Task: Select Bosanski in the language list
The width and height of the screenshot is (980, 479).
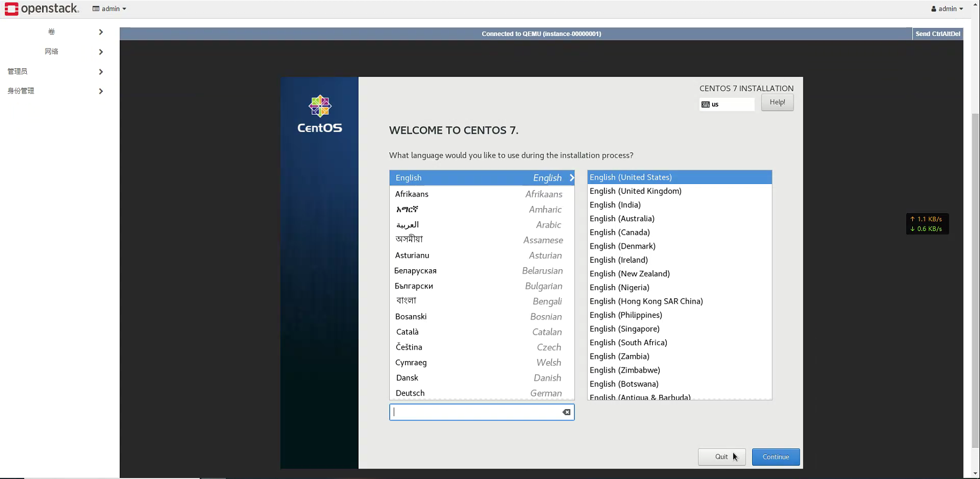Action: click(x=482, y=317)
